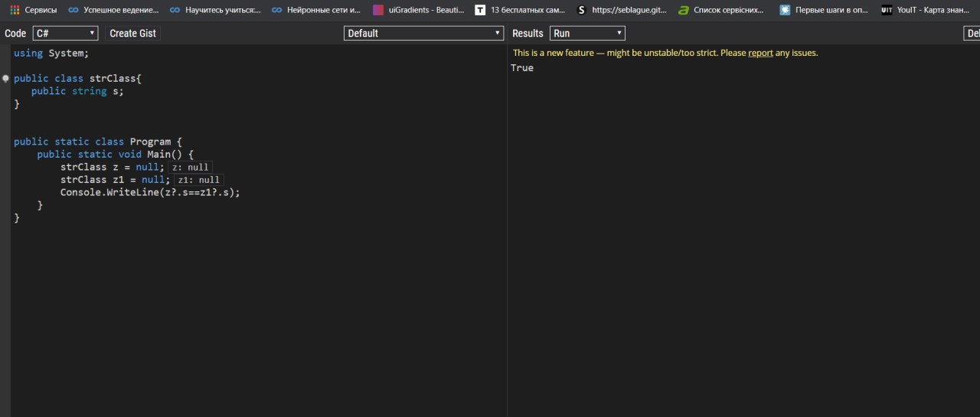The height and width of the screenshot is (417, 980).
Task: Place cursor on Console.WriteLine code line
Action: point(150,192)
